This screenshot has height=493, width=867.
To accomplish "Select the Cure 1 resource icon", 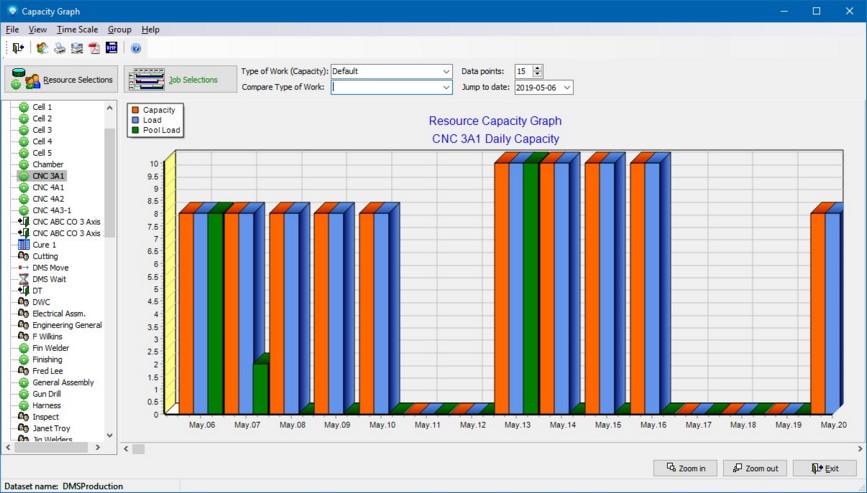I will point(23,245).
